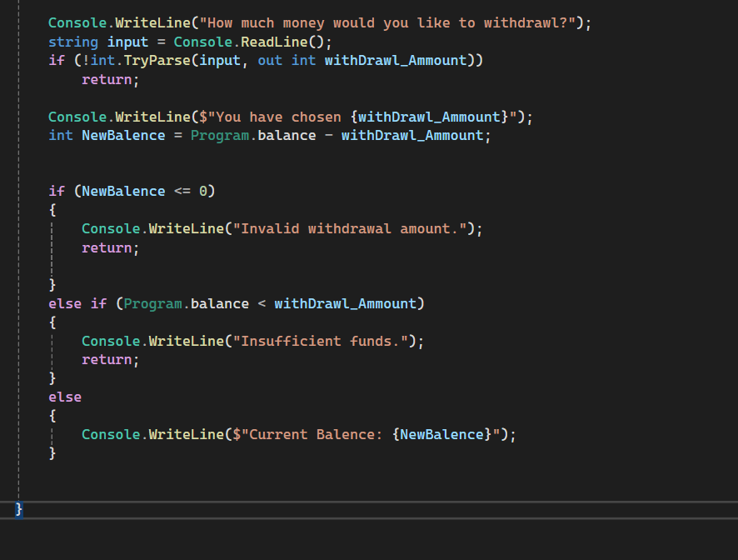Click the "ReadLine" method call
The image size is (738, 560).
click(274, 42)
